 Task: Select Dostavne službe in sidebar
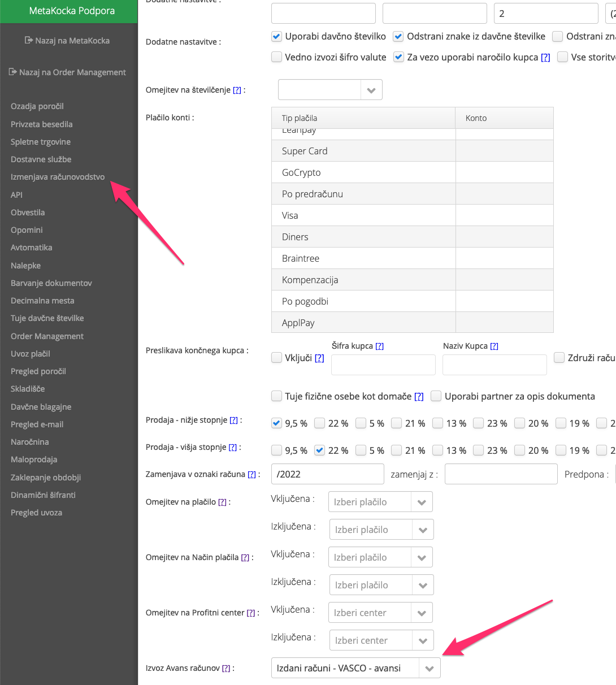(41, 159)
